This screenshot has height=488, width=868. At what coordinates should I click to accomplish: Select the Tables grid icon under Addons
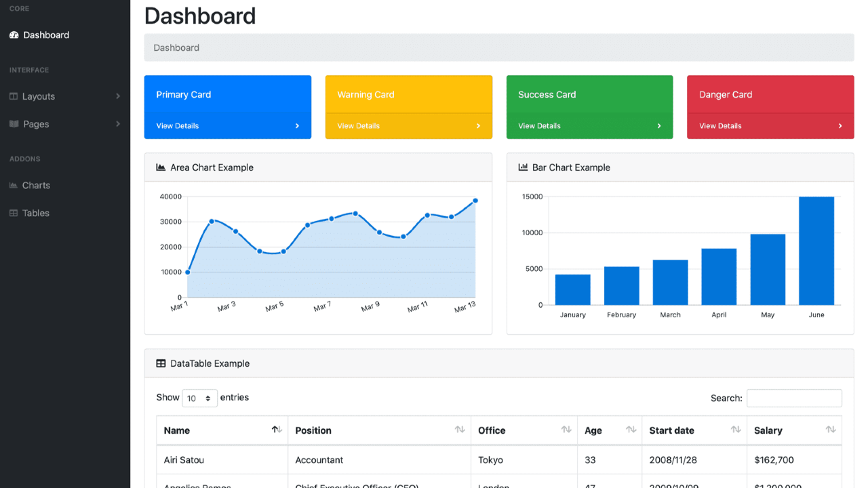14,213
